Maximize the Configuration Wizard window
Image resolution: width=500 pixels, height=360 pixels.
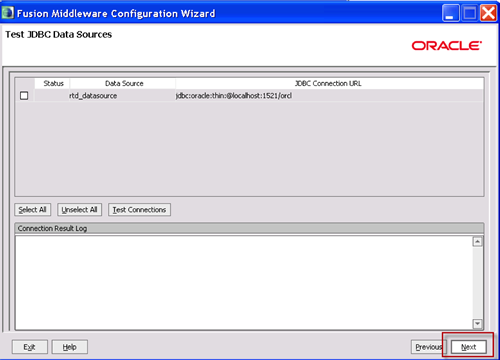(x=470, y=13)
